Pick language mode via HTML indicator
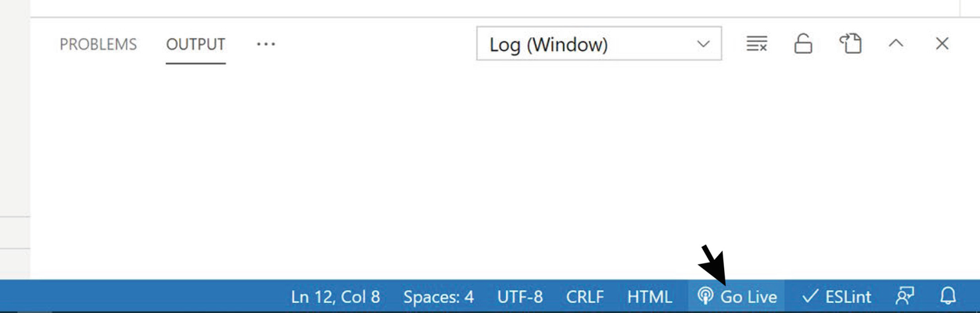Image resolution: width=980 pixels, height=313 pixels. [649, 296]
